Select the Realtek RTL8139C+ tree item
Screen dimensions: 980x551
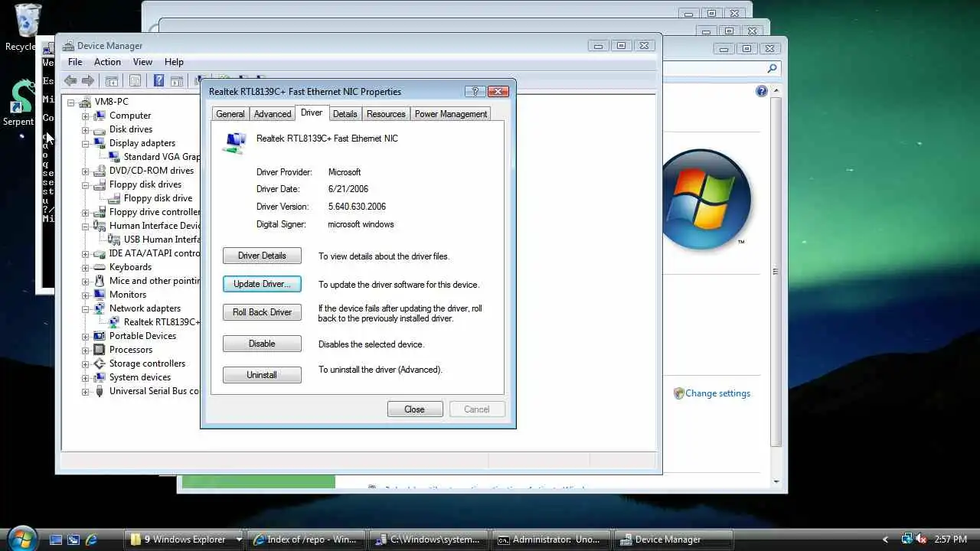point(162,322)
